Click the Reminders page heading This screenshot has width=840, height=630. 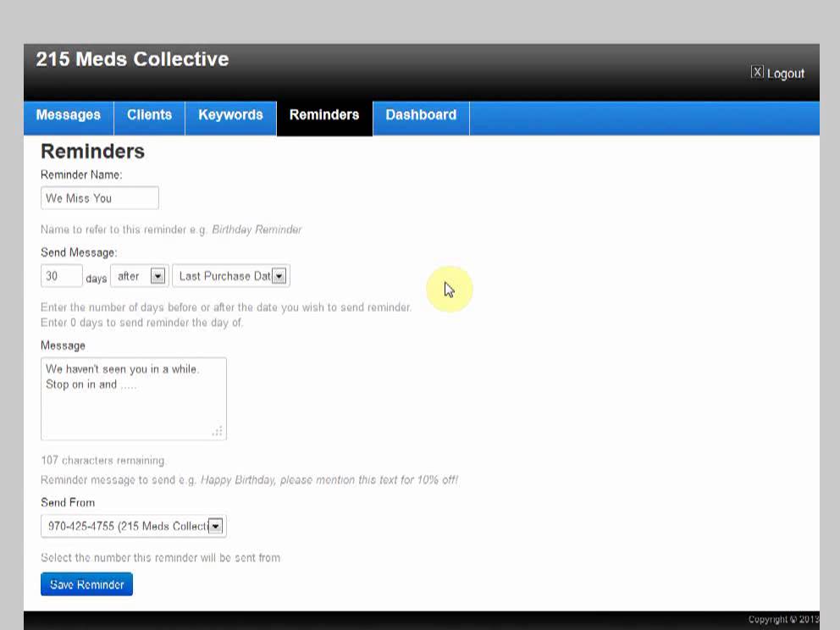pos(92,152)
